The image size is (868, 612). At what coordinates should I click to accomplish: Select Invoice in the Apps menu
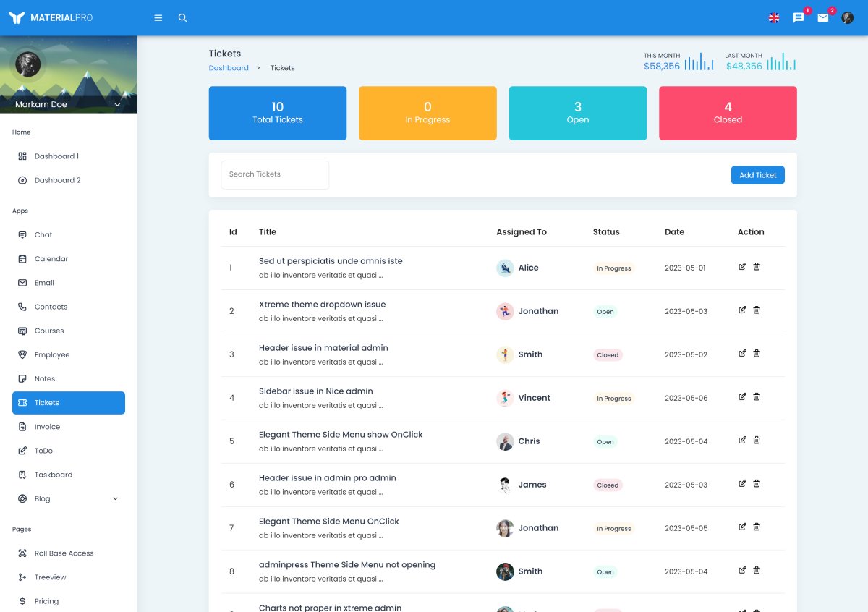click(x=47, y=427)
